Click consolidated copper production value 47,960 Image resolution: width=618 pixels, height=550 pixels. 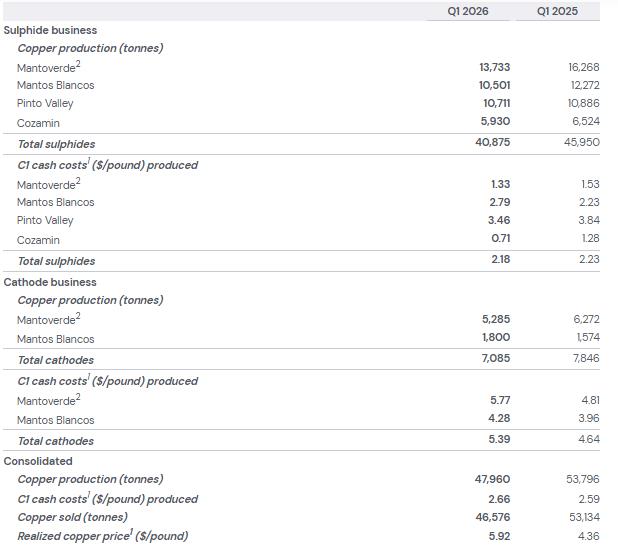[x=492, y=479]
